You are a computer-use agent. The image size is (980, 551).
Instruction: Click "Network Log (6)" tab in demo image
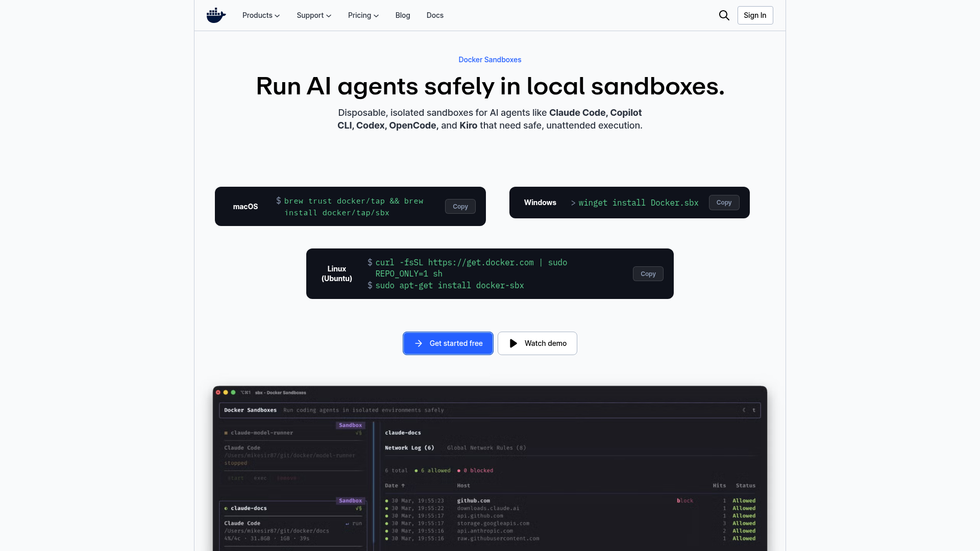(409, 448)
